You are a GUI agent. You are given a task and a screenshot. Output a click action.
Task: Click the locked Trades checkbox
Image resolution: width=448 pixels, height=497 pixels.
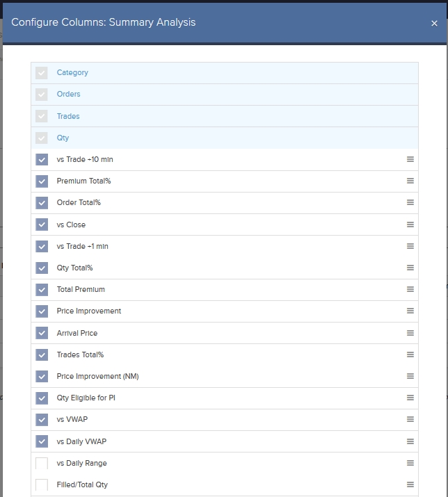pyautogui.click(x=42, y=116)
